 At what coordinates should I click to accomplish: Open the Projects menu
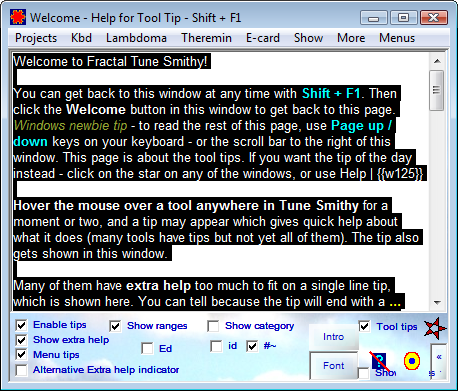tap(36, 38)
